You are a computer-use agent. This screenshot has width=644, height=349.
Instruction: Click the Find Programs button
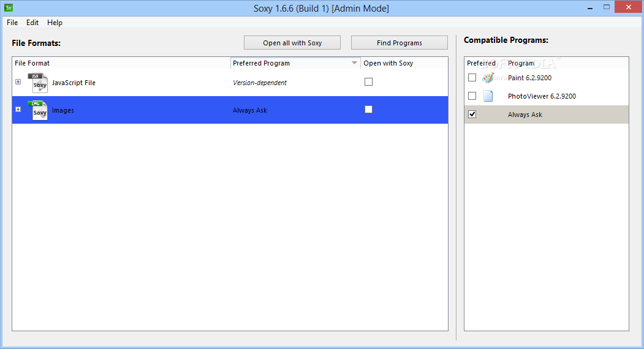coord(400,43)
